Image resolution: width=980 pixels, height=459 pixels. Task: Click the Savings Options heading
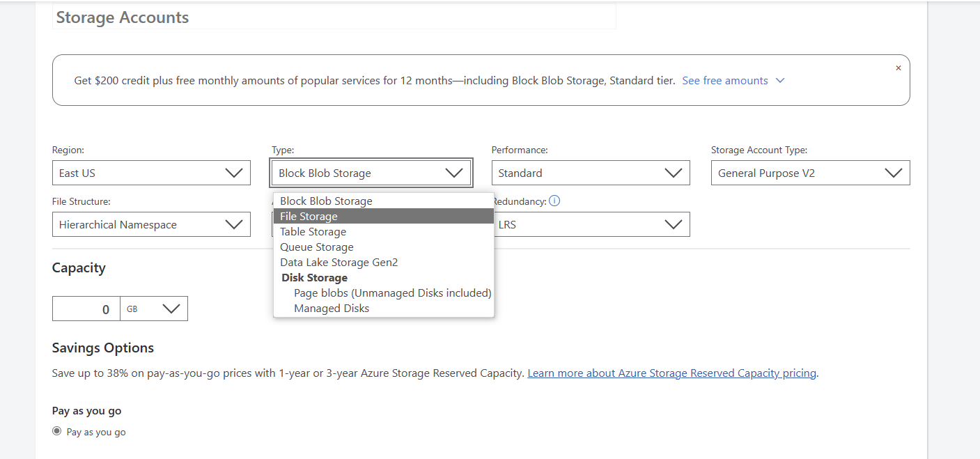point(103,348)
